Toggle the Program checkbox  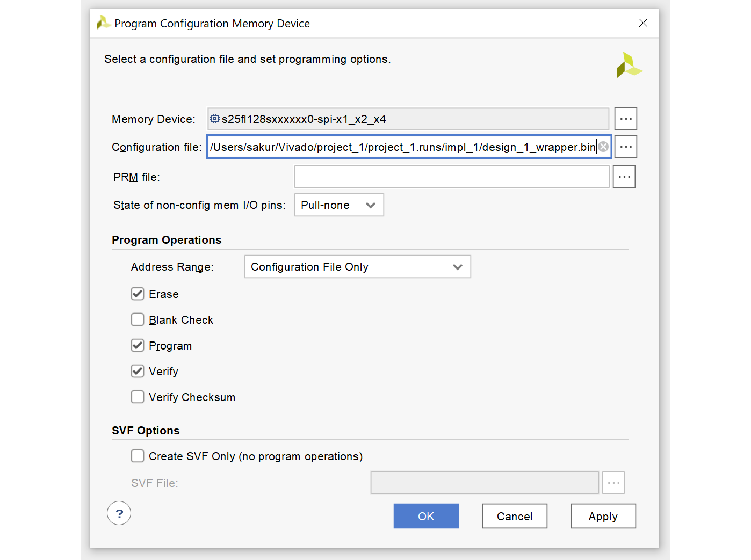138,345
